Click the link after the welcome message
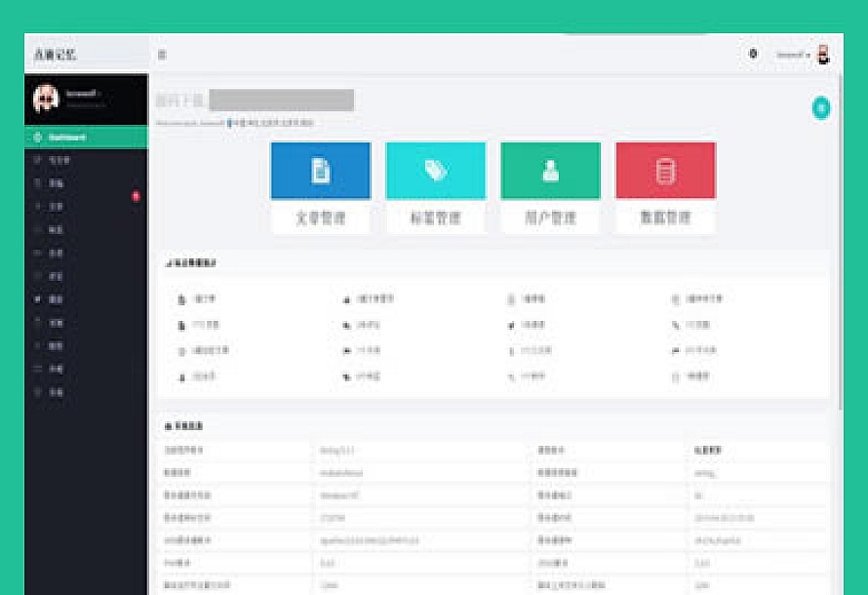Viewport: 868px width, 595px height. point(272,124)
